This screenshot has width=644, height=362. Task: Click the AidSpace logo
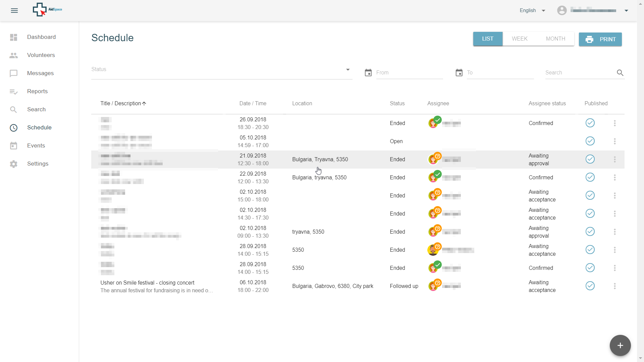tap(47, 10)
